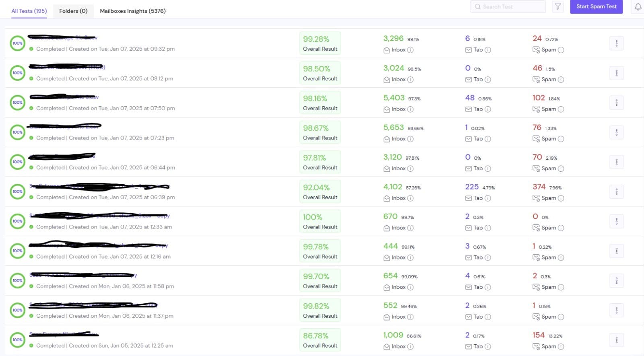Click the Start Spam Test button
Screen dimensions: 644x356
pyautogui.click(x=596, y=7)
